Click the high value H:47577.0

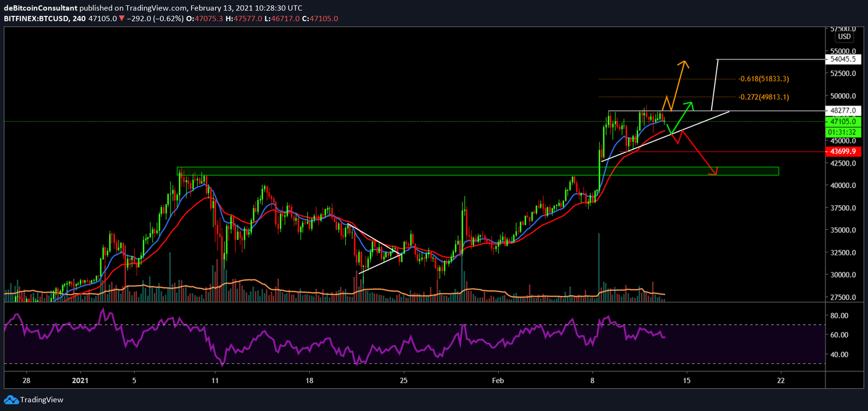pyautogui.click(x=243, y=19)
